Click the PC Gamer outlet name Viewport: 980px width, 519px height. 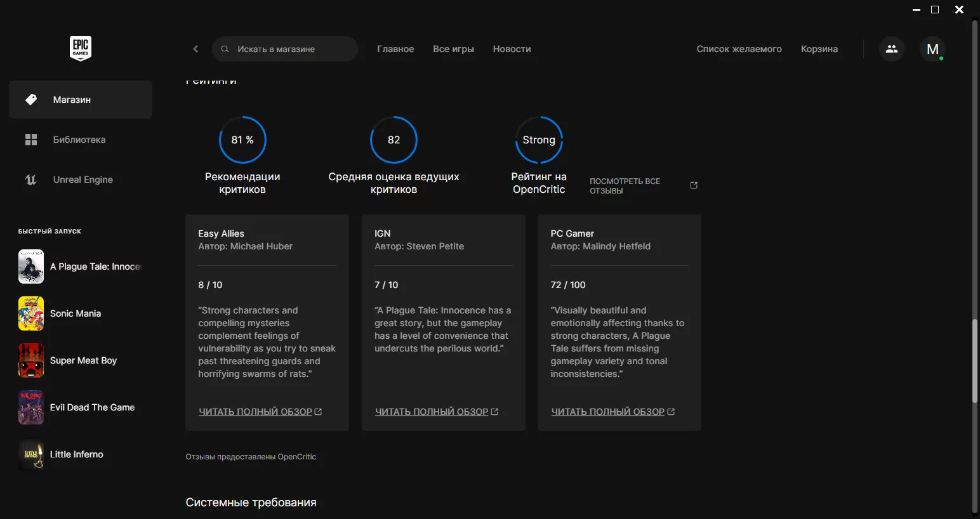pos(572,233)
